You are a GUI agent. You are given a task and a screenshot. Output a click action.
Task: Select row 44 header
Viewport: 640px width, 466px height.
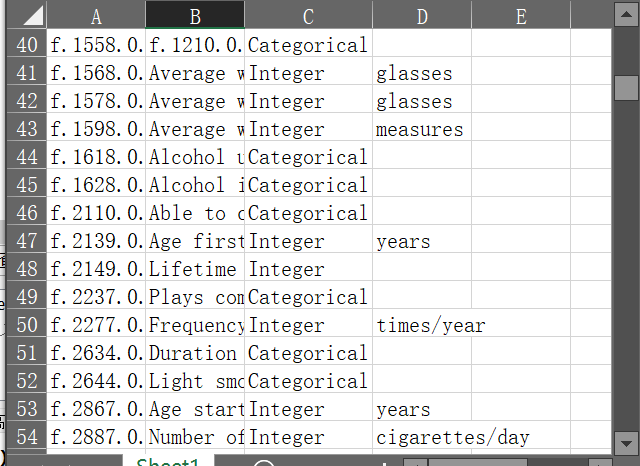[27, 157]
